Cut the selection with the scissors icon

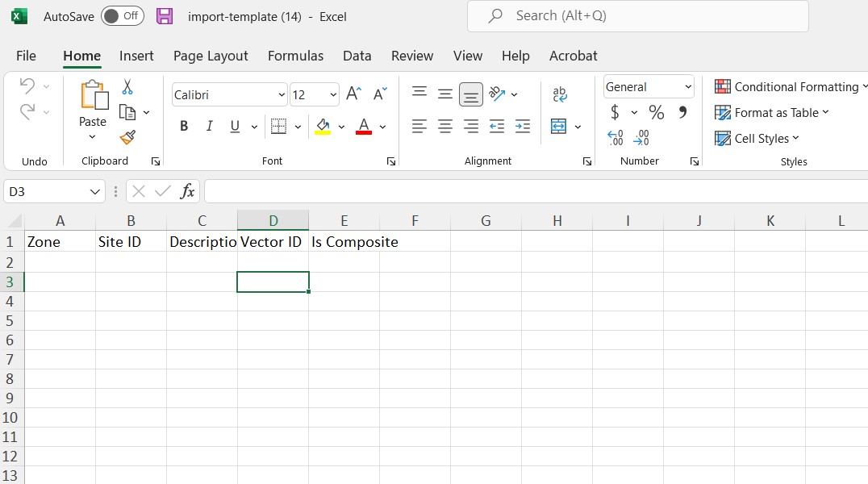click(127, 86)
